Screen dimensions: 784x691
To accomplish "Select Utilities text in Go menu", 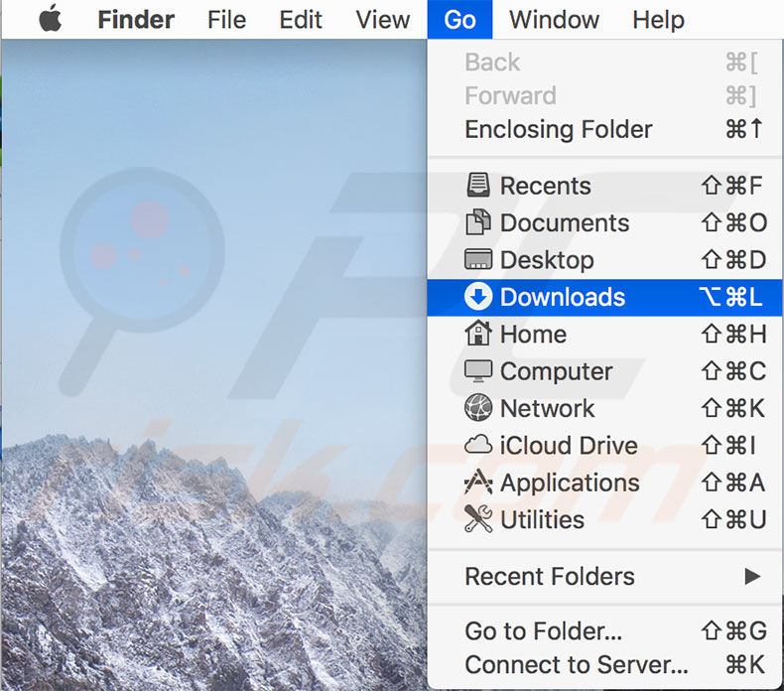I will click(543, 519).
